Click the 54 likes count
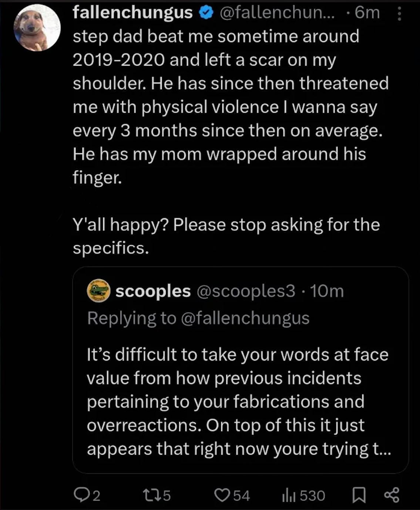420x510 pixels. click(x=242, y=496)
